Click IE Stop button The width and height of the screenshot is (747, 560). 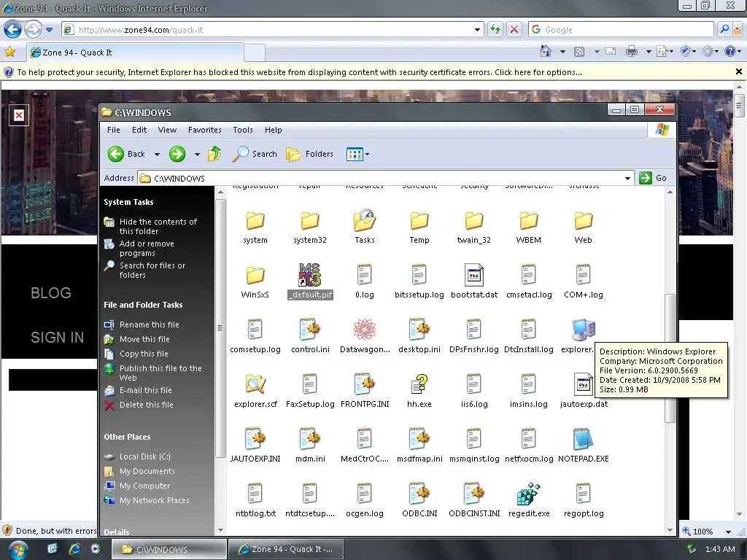click(514, 29)
